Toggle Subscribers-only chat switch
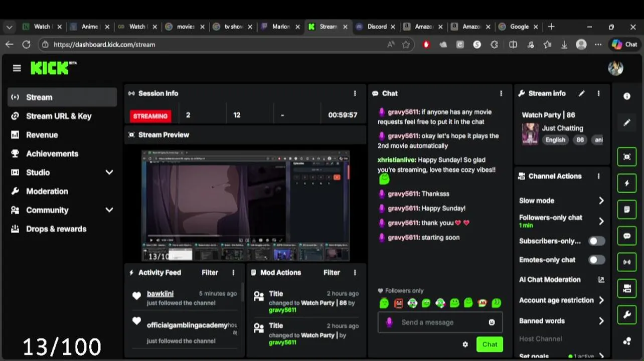Viewport: 644px width, 361px height. point(596,241)
